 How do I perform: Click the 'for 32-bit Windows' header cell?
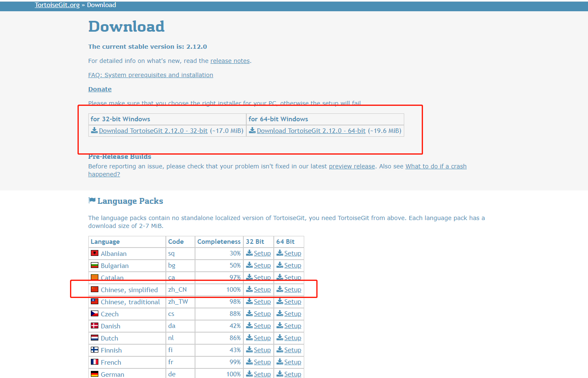167,119
